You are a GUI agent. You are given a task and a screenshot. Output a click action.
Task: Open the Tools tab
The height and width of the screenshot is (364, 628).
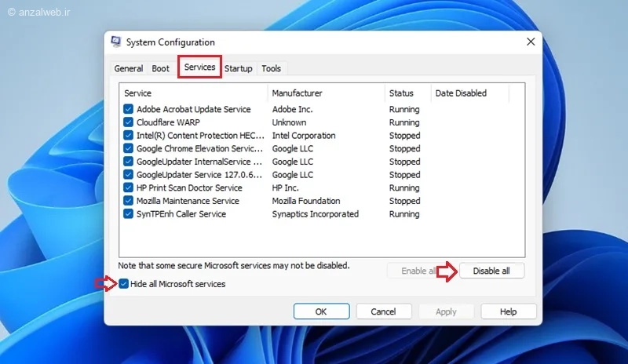[271, 68]
